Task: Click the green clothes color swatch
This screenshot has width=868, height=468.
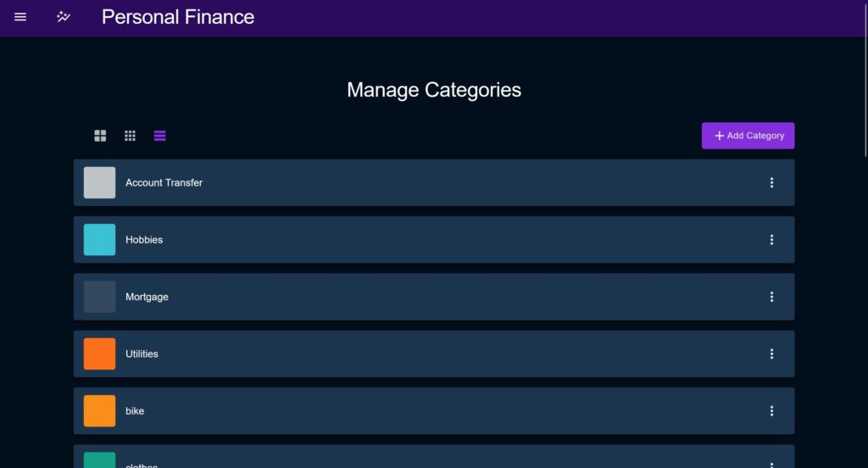Action: pyautogui.click(x=100, y=460)
